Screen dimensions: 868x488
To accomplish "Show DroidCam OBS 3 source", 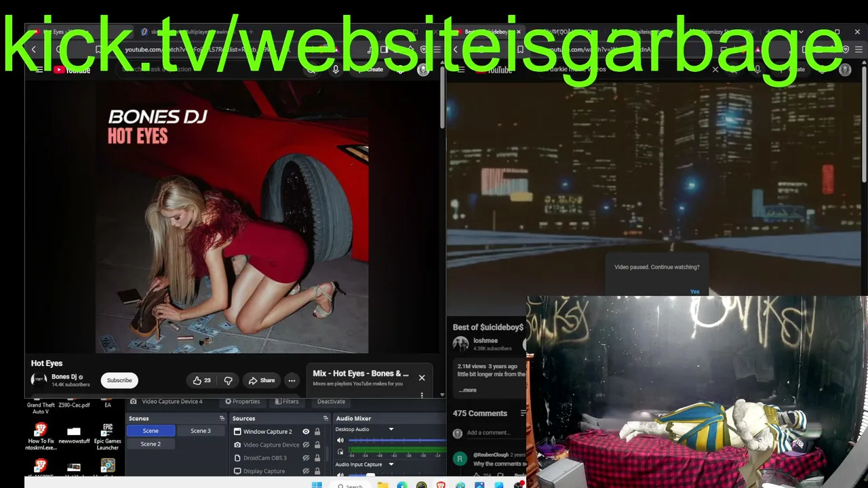I will click(306, 458).
